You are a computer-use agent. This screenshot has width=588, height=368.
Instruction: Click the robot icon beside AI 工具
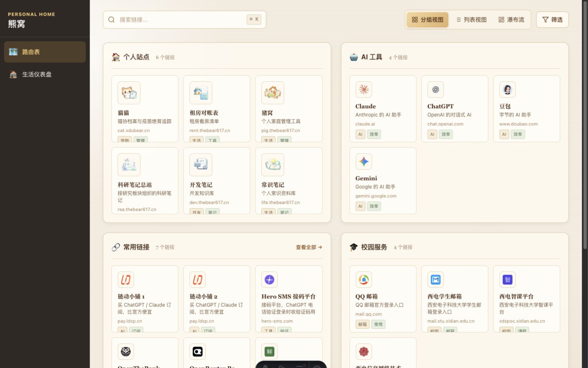pyautogui.click(x=354, y=57)
